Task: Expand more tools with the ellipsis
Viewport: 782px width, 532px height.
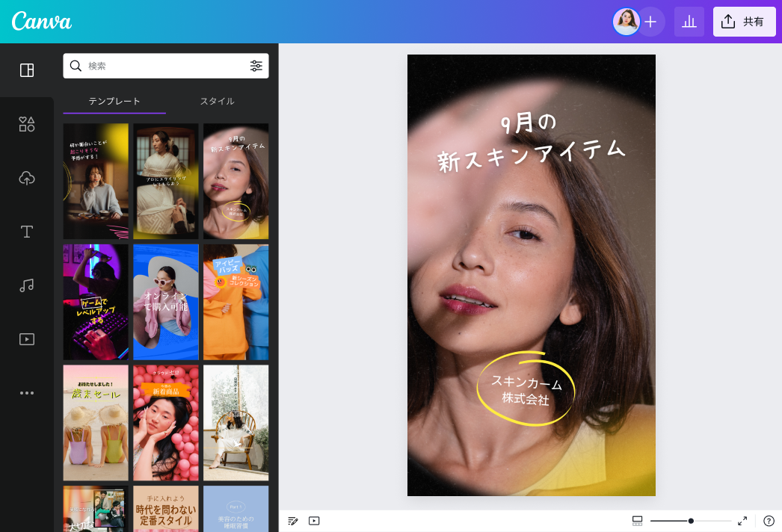Action: 27,392
